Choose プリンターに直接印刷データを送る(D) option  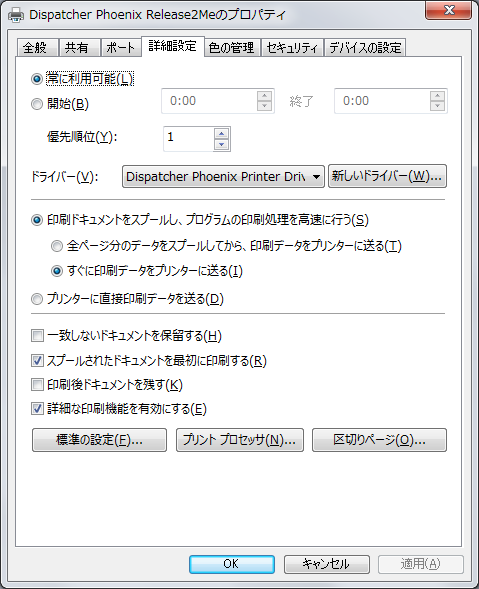coord(37,299)
